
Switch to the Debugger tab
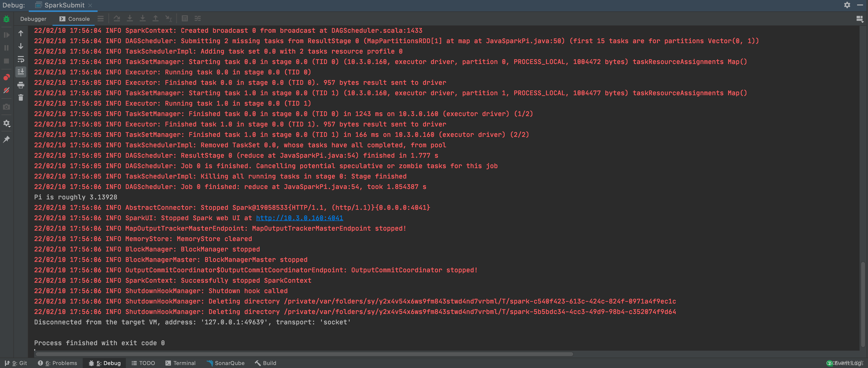[33, 19]
